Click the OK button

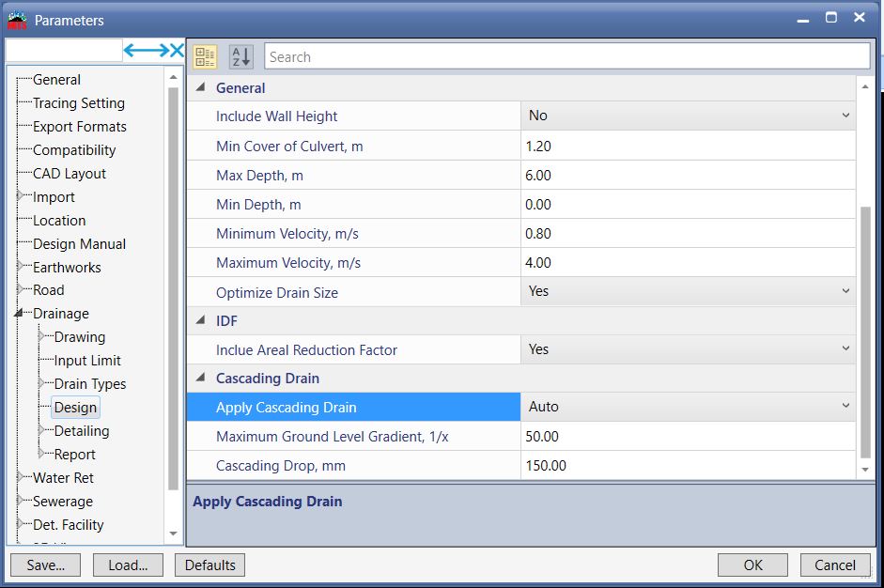(x=752, y=565)
